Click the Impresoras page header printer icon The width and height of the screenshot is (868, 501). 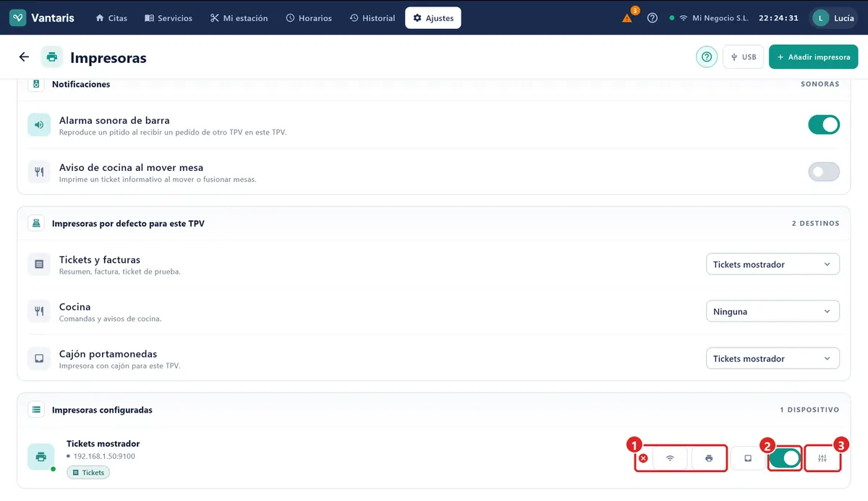(x=52, y=57)
